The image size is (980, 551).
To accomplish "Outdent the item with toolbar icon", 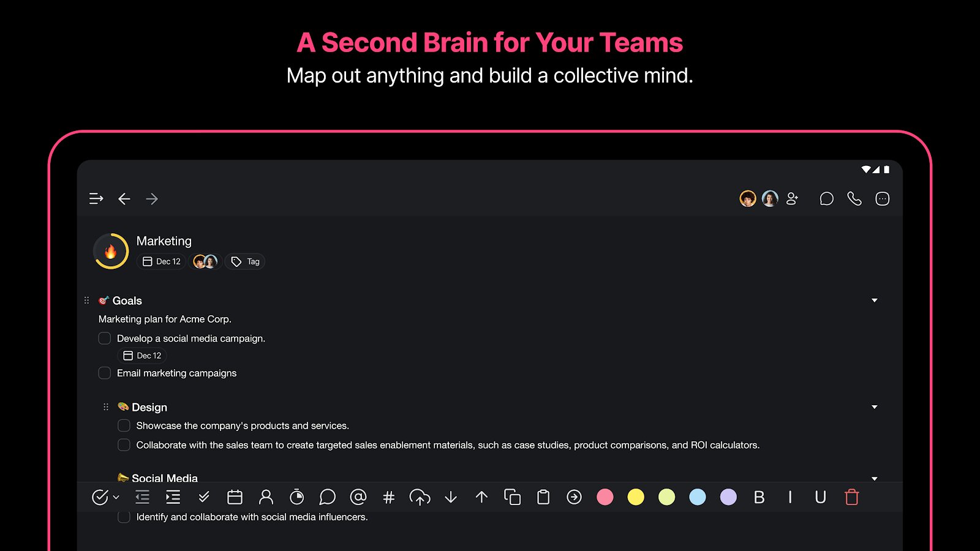I will 142,497.
